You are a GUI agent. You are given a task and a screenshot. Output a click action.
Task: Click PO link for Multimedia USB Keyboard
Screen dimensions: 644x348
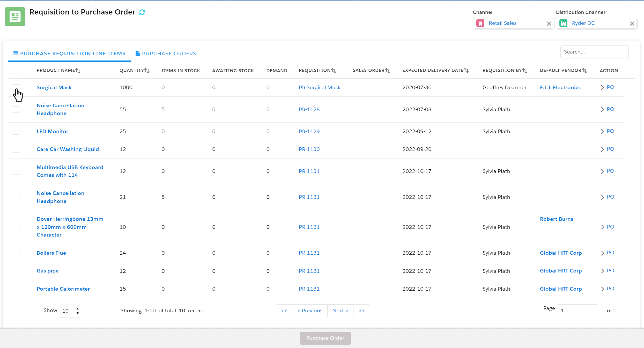pyautogui.click(x=610, y=171)
